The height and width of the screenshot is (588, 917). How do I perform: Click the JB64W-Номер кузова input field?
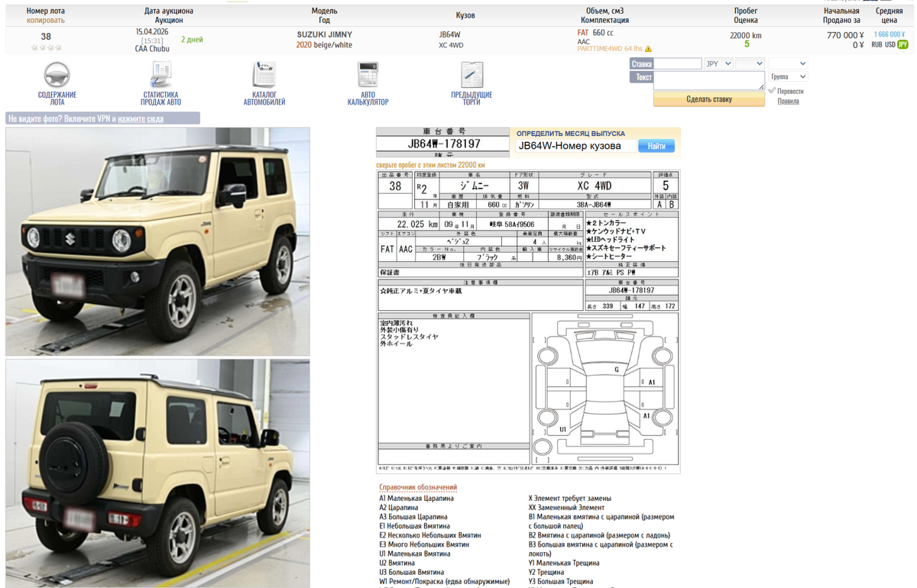point(576,146)
